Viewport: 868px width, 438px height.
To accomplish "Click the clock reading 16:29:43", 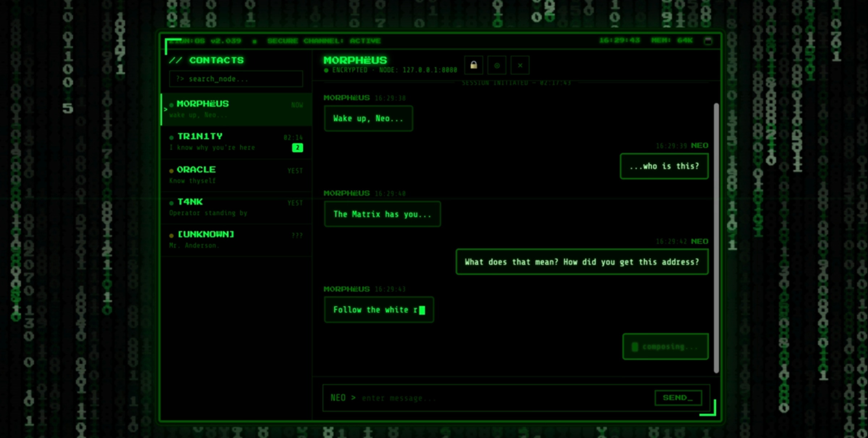I will (620, 40).
